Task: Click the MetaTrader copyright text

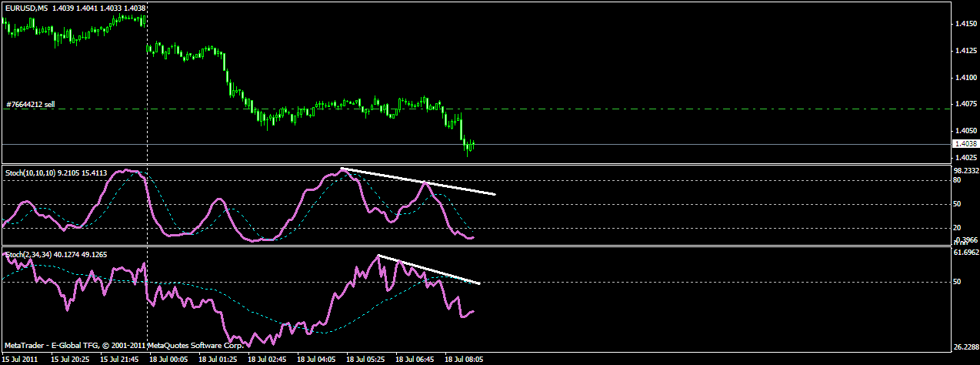Action: 124,346
